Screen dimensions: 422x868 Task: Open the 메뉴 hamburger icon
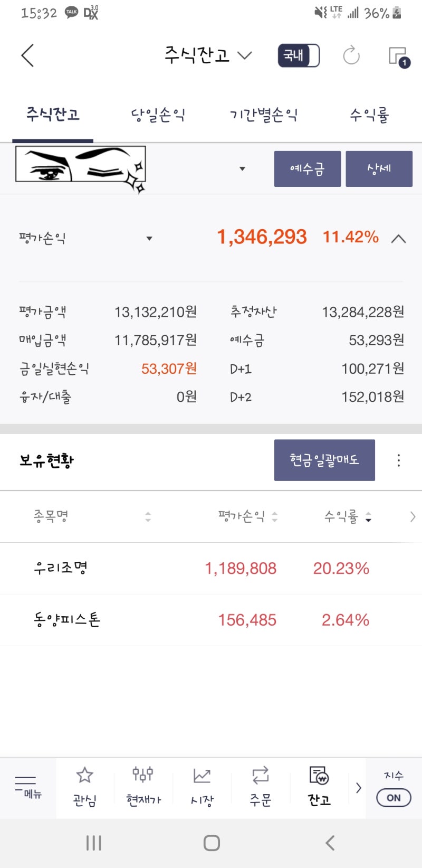[26, 788]
